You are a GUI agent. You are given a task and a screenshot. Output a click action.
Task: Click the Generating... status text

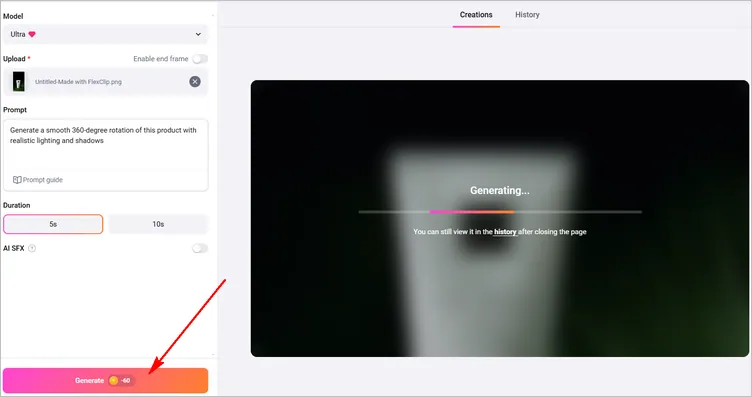coord(500,190)
